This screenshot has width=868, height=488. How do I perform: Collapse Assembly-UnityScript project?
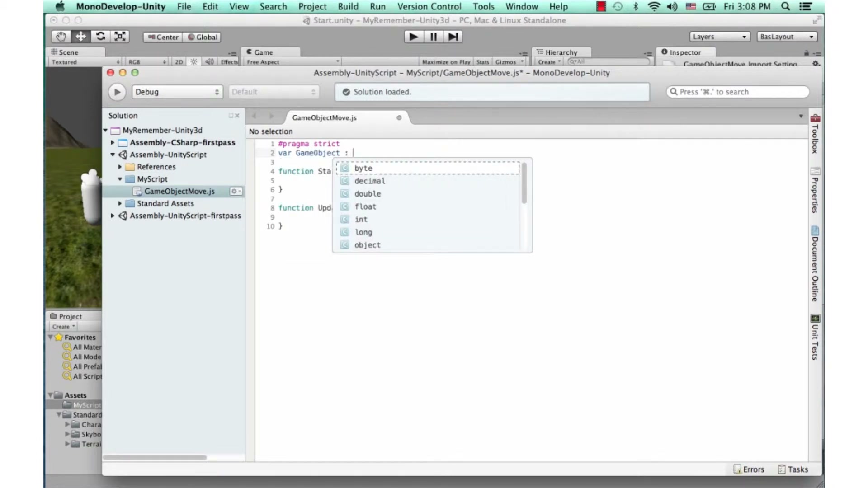click(113, 155)
